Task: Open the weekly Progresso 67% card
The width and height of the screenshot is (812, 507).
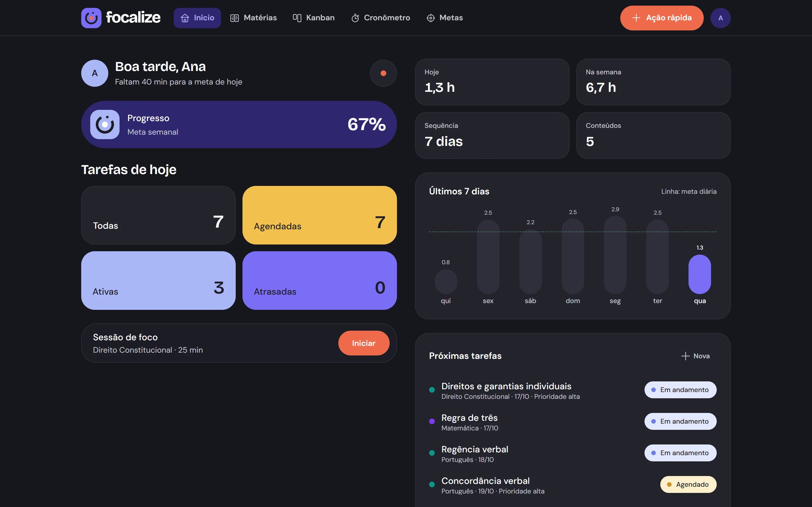Action: [x=239, y=124]
